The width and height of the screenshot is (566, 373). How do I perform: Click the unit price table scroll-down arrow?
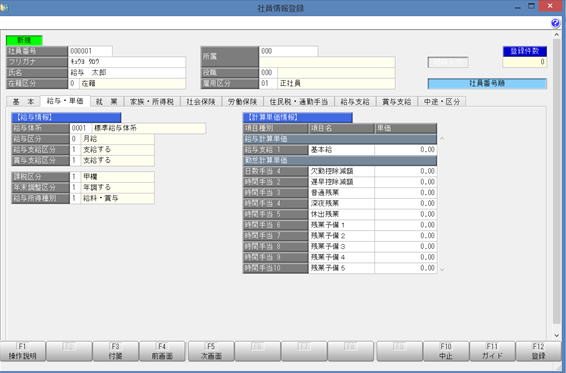coord(442,269)
